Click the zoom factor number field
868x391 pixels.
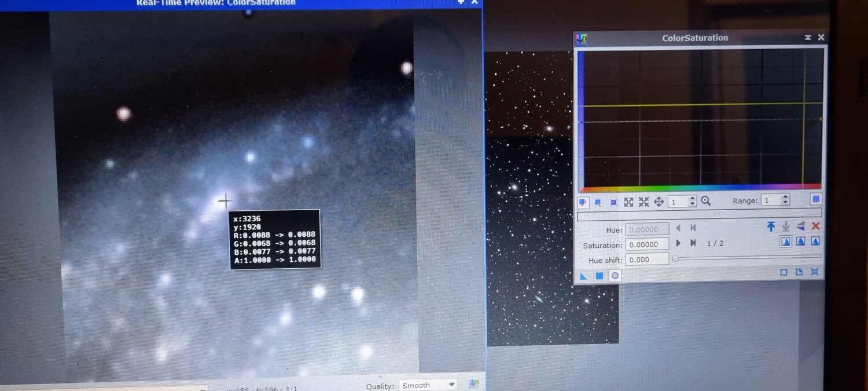678,202
